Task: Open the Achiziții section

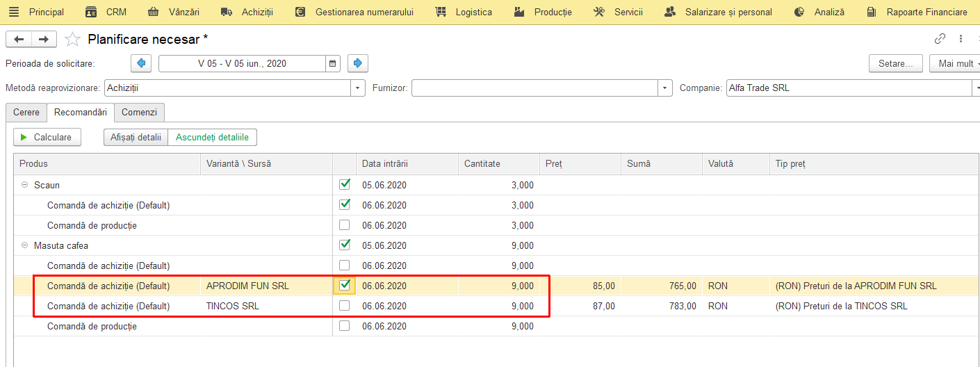Action: (247, 12)
